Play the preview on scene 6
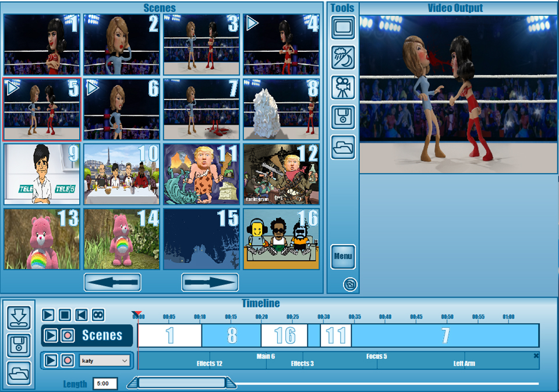 click(93, 88)
